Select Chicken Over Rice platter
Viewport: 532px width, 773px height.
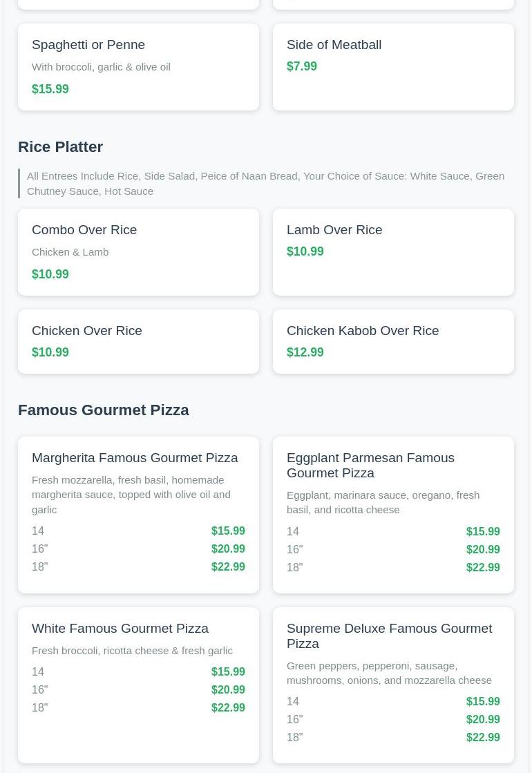(x=87, y=331)
